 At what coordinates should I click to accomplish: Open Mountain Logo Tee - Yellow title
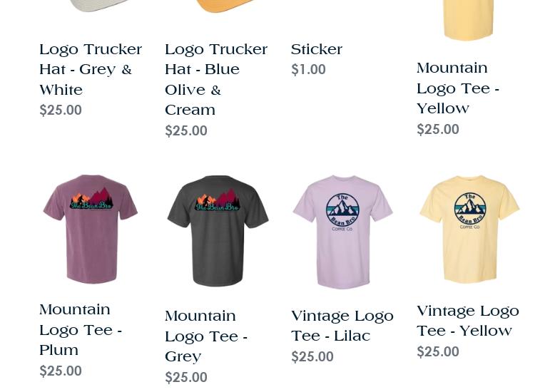(457, 88)
